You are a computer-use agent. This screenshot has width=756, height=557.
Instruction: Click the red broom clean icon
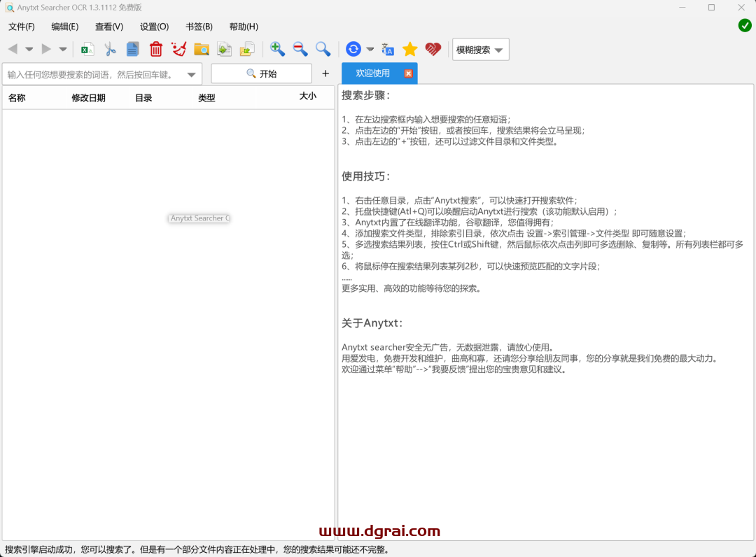[x=179, y=49]
